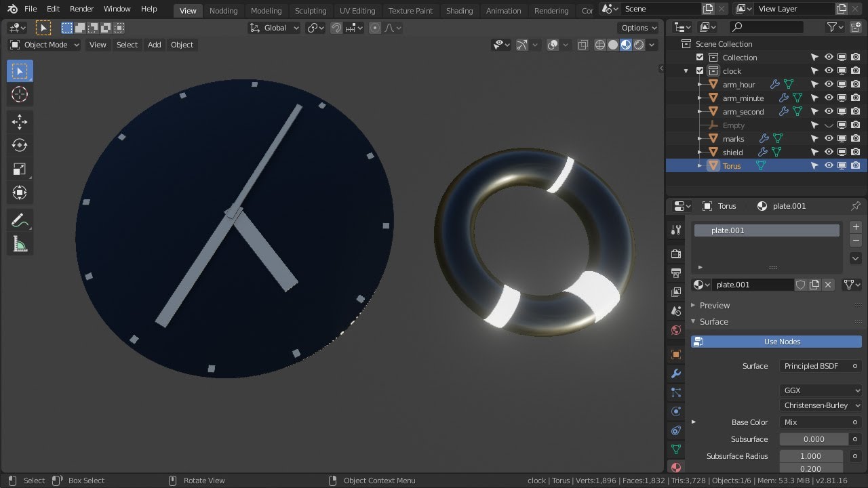
Task: Switch viewport to solid shading
Action: point(613,45)
